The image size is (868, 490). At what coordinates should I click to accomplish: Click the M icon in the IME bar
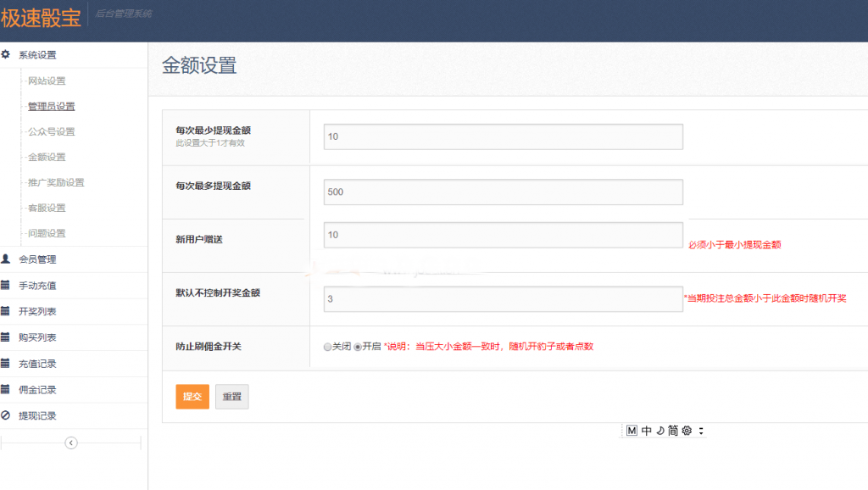pos(632,431)
